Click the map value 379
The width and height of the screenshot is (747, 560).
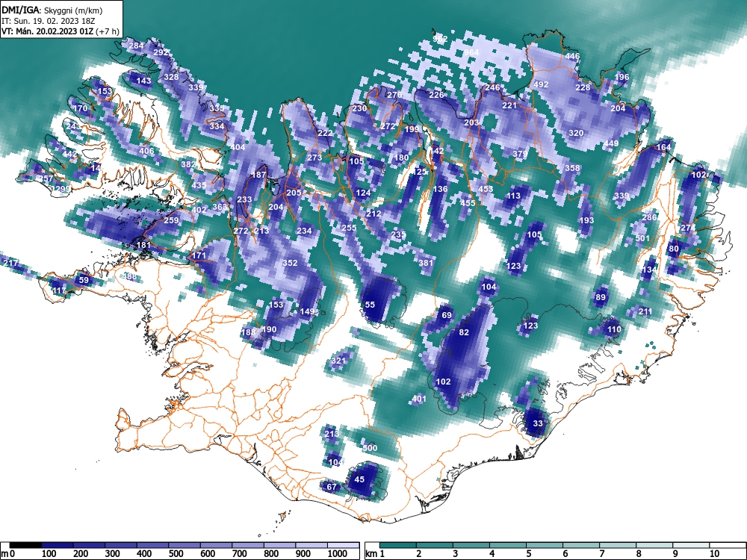tap(520, 154)
